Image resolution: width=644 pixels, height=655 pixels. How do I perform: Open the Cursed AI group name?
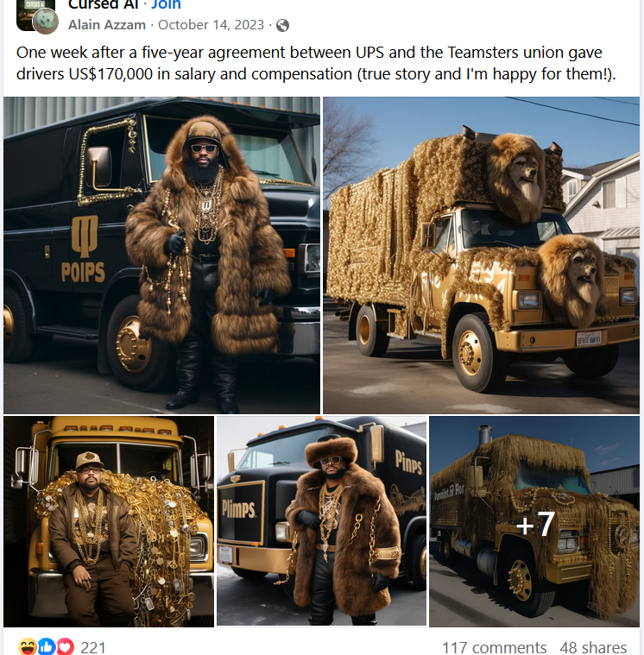(104, 4)
